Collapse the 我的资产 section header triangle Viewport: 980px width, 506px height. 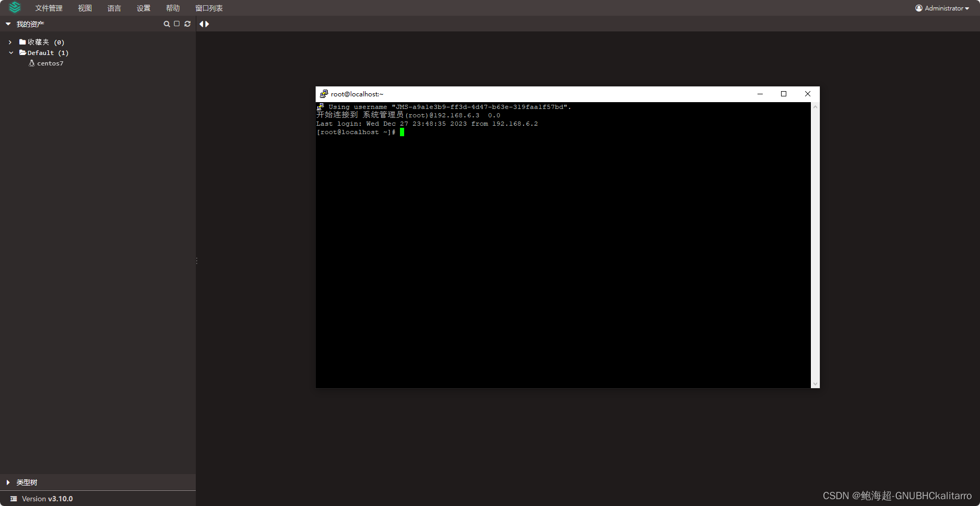(7, 24)
